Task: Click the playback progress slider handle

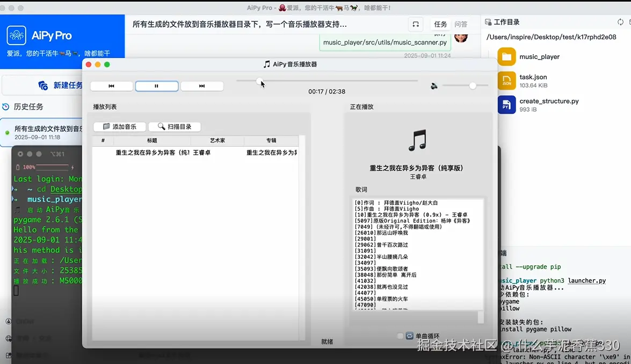Action: [259, 81]
